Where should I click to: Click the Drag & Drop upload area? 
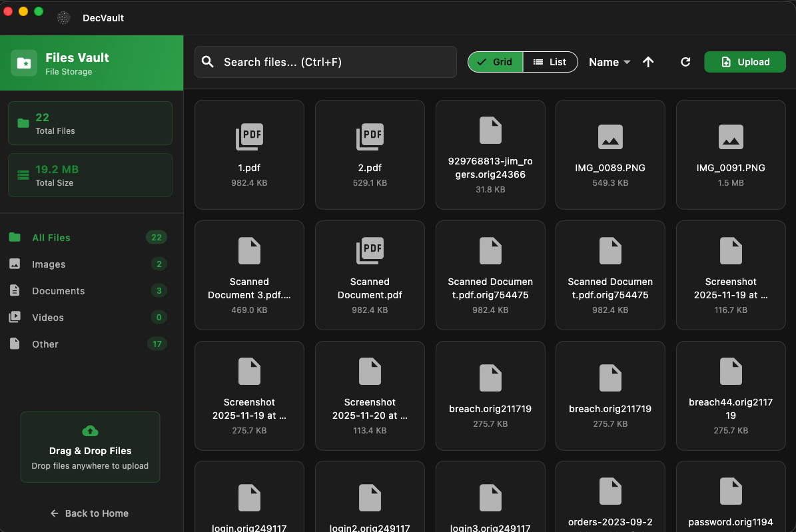pyautogui.click(x=90, y=447)
